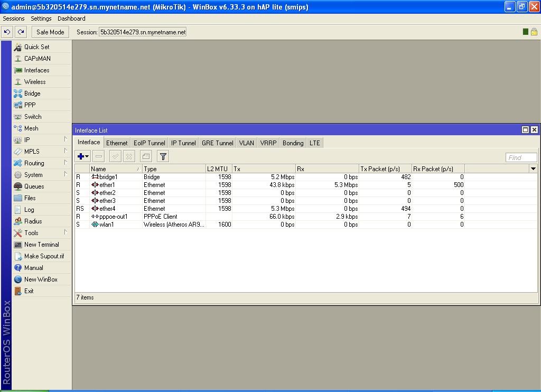Image resolution: width=541 pixels, height=392 pixels.
Task: Open the Settings menu
Action: [41, 18]
